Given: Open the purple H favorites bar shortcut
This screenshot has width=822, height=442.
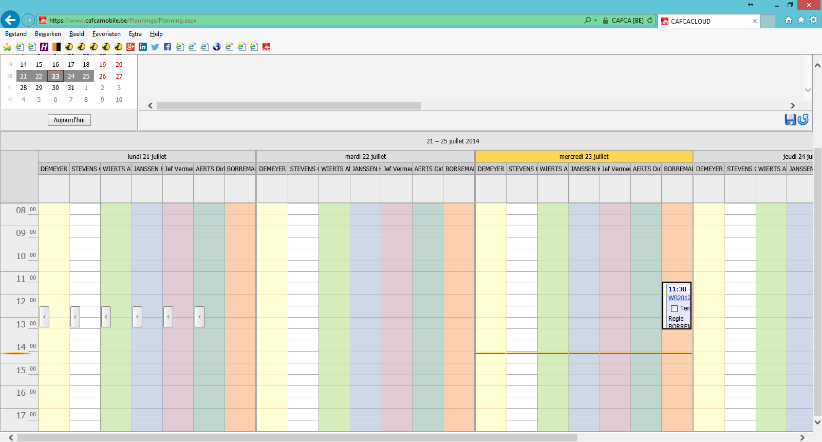Looking at the screenshot, I should click(44, 47).
